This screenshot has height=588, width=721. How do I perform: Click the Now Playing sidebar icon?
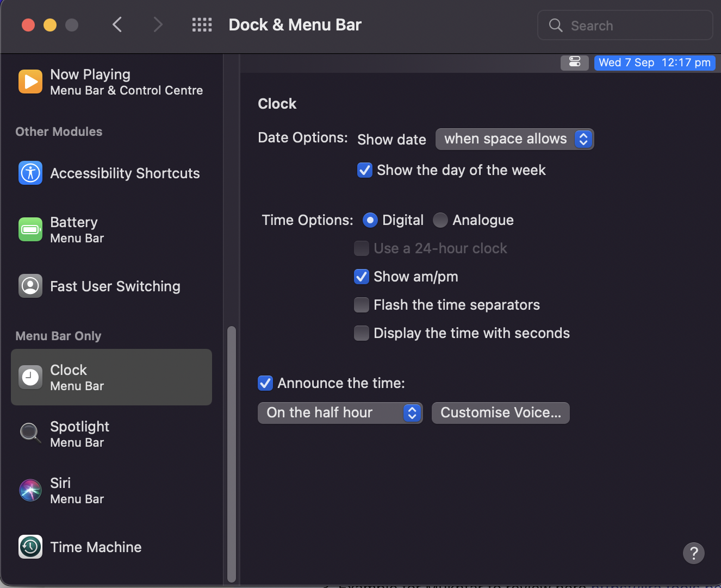pos(30,82)
